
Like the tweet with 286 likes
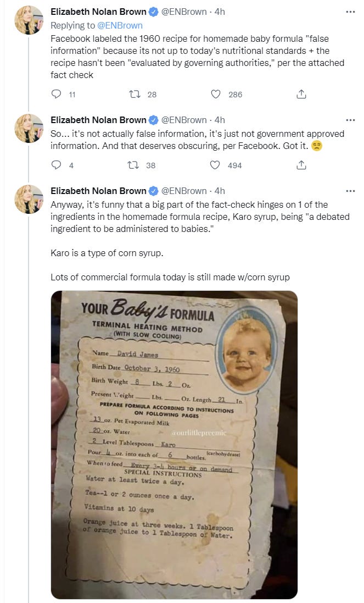tap(216, 94)
